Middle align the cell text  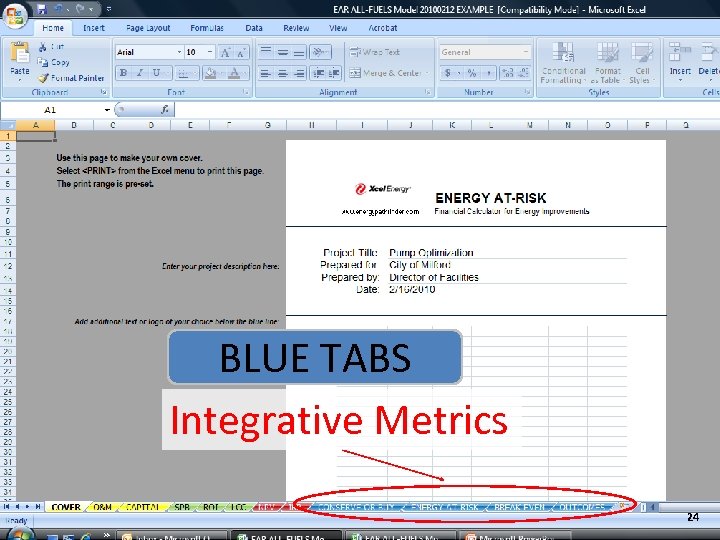click(x=283, y=52)
